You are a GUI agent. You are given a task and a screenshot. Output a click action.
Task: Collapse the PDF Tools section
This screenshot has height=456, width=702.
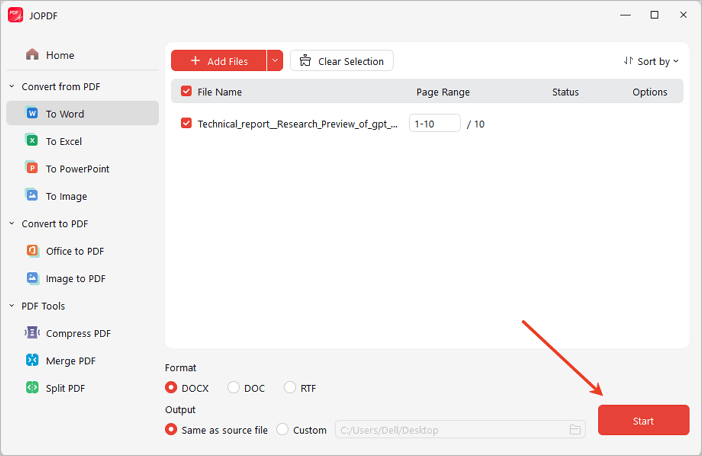pyautogui.click(x=12, y=305)
